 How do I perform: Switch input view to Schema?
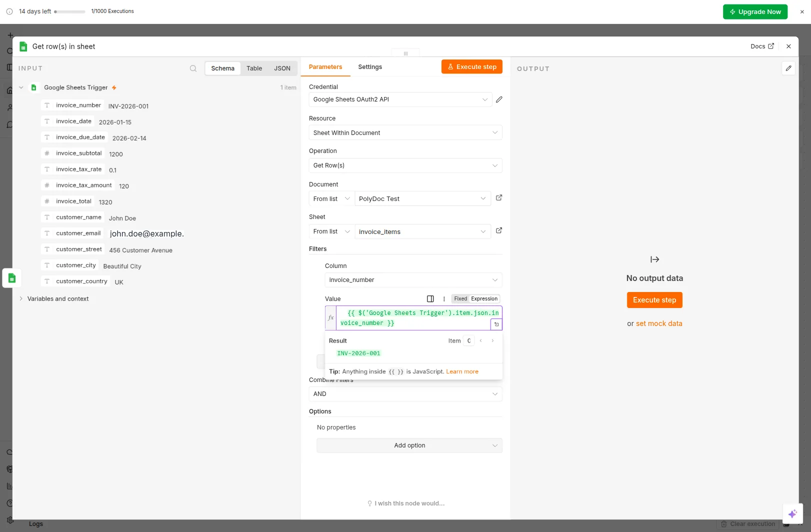tap(222, 68)
